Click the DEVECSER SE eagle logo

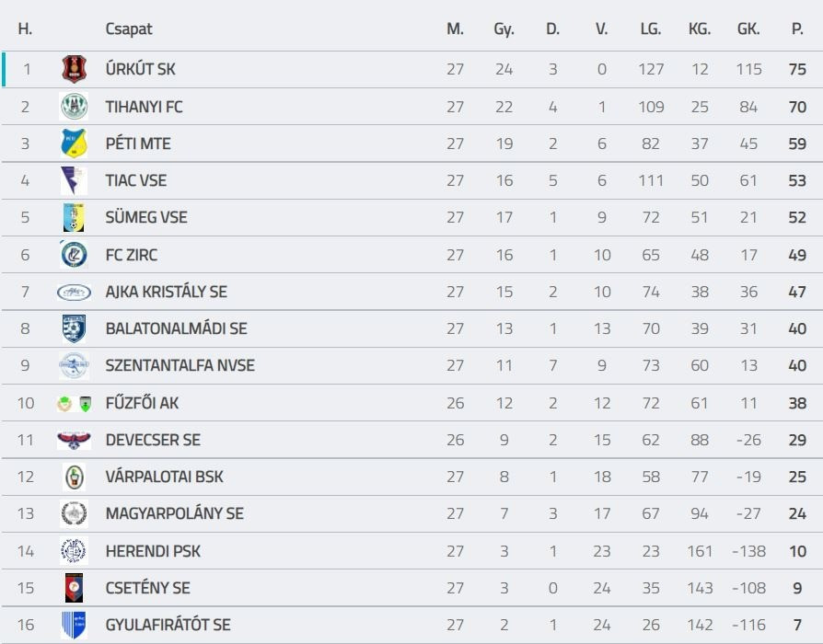(74, 440)
